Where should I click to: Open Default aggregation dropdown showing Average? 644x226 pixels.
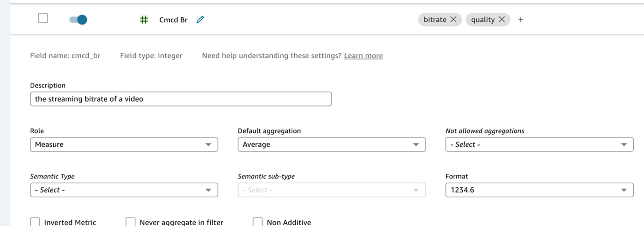(x=332, y=144)
